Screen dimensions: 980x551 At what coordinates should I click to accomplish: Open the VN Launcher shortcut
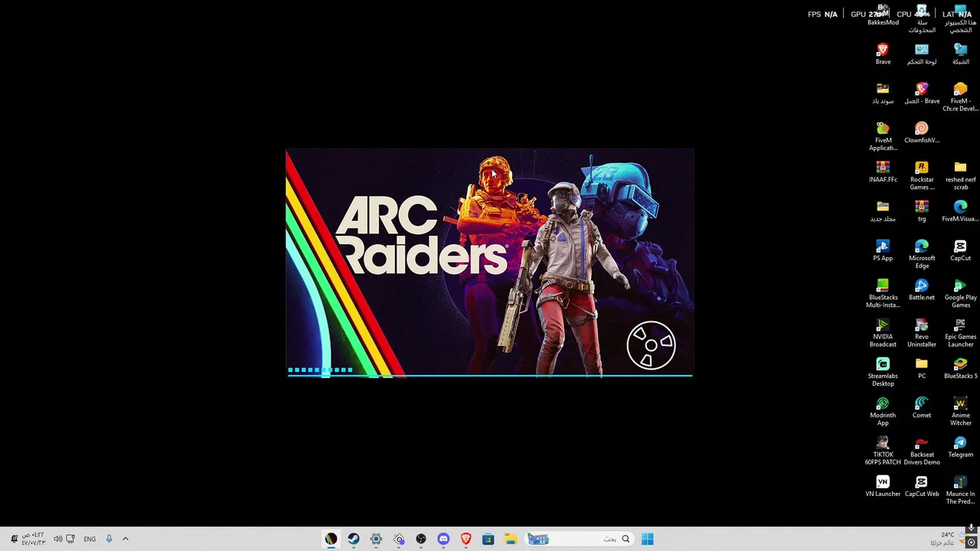(x=883, y=485)
